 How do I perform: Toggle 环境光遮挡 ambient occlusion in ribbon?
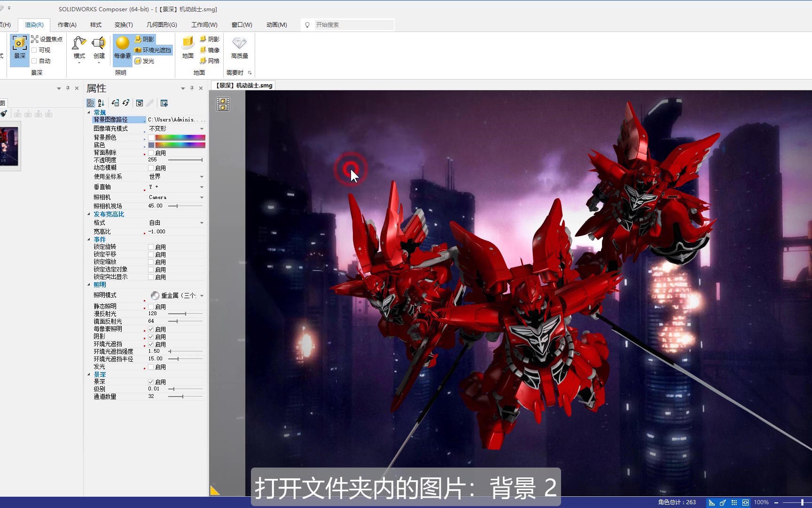pyautogui.click(x=153, y=50)
